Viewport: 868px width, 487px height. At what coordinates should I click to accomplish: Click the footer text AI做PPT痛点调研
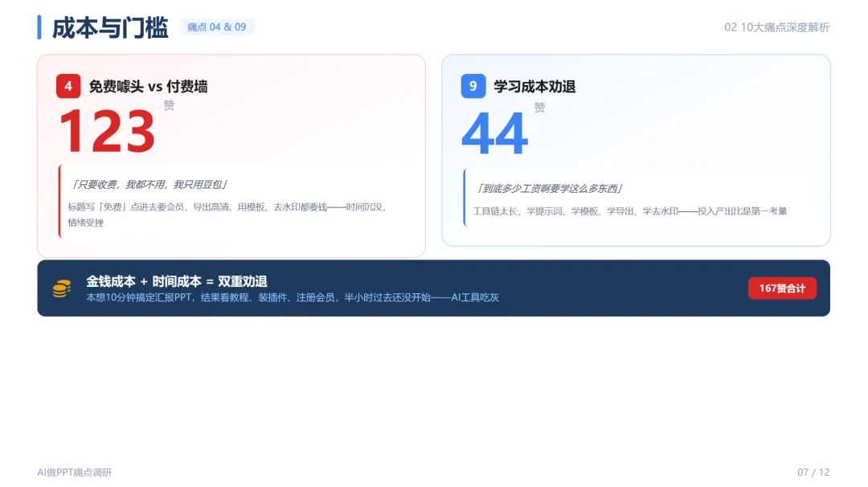click(74, 473)
